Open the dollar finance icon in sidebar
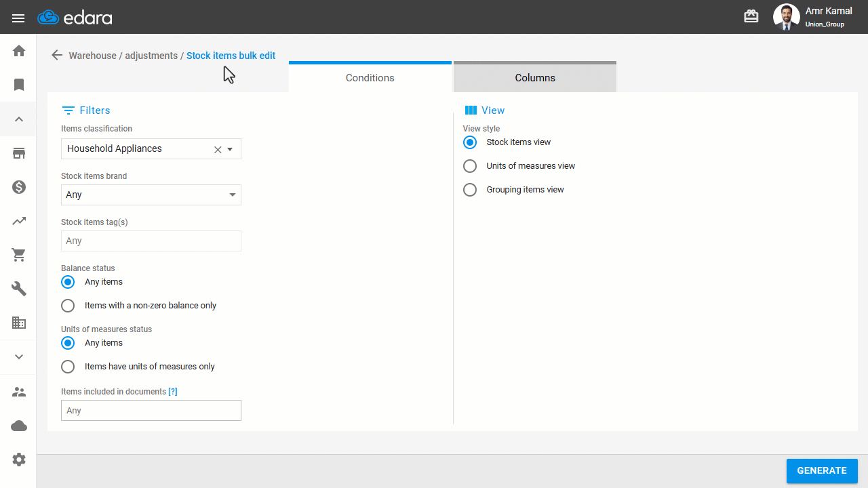This screenshot has width=868, height=488. pyautogui.click(x=19, y=187)
